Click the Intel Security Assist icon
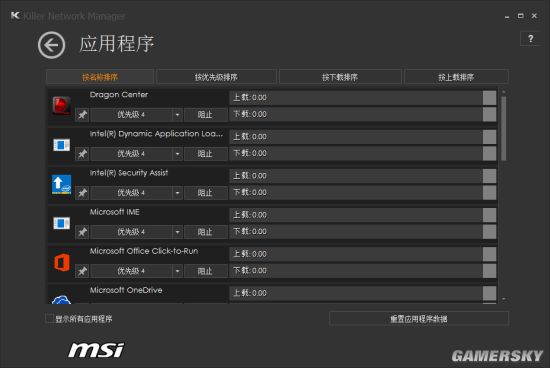Screen dimensions: 550x368 pyautogui.click(x=61, y=184)
